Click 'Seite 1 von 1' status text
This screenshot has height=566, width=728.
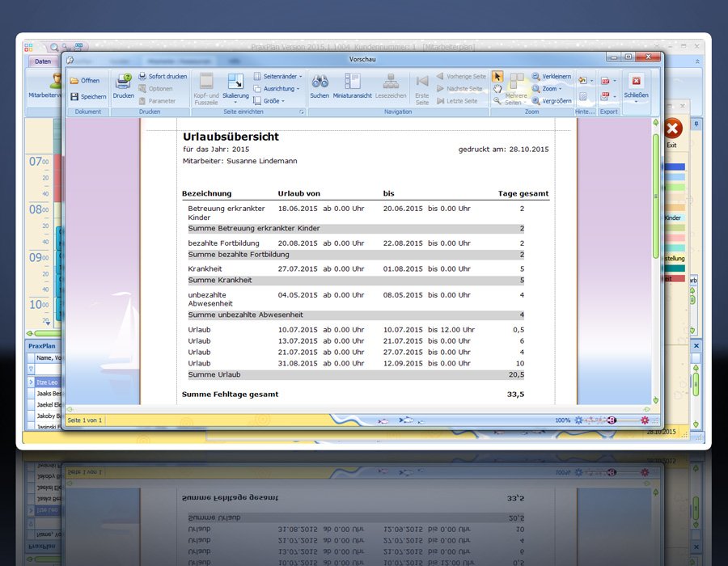coord(84,420)
